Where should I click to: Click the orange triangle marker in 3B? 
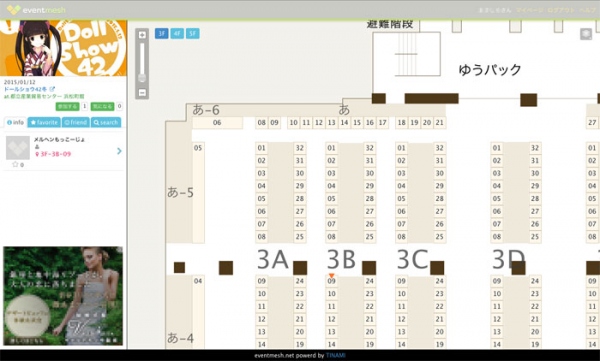tap(331, 276)
